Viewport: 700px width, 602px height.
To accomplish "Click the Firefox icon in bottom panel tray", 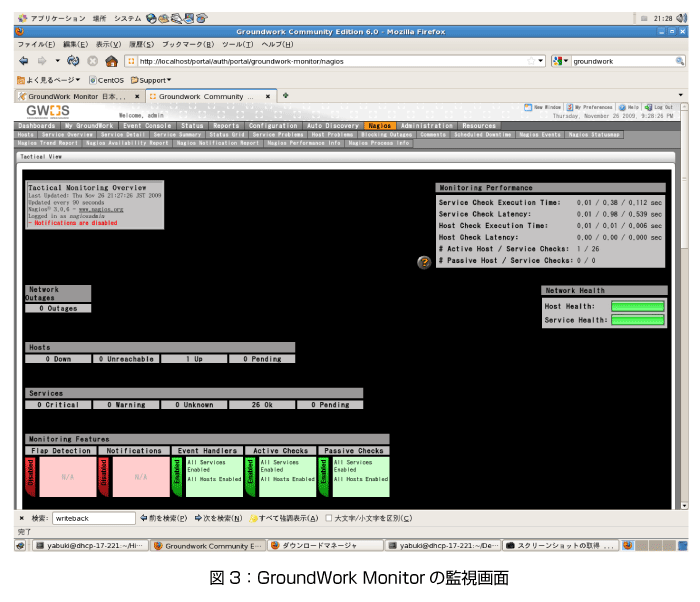I will click(x=628, y=545).
